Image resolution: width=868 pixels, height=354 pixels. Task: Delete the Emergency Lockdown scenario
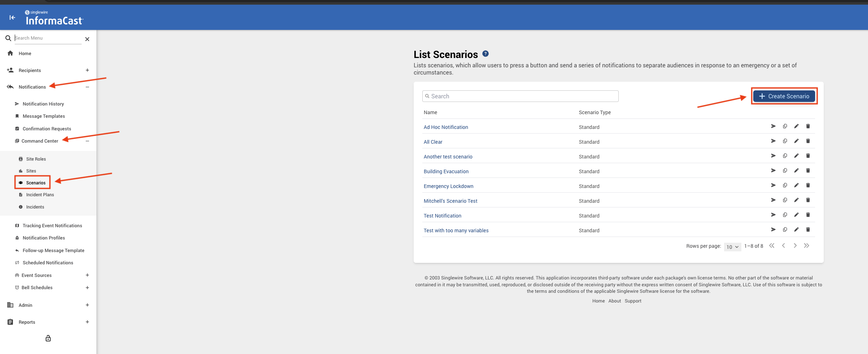808,185
